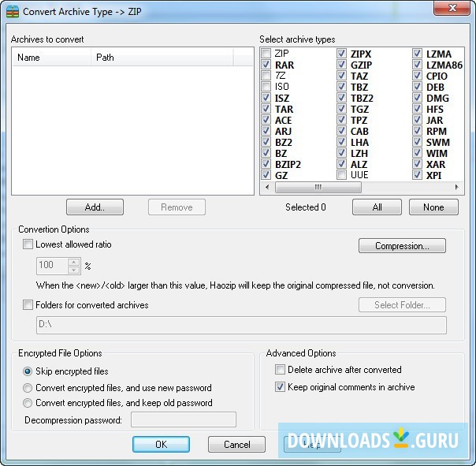The width and height of the screenshot is (476, 466).
Task: Uncheck the LZMA86 archive type
Action: click(417, 65)
